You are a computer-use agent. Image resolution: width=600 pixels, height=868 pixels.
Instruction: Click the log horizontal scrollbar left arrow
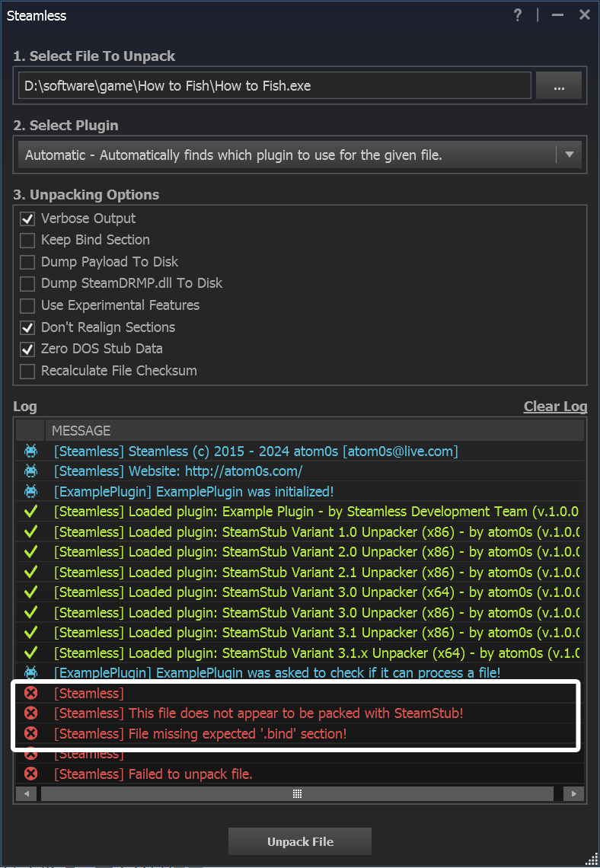click(x=26, y=794)
